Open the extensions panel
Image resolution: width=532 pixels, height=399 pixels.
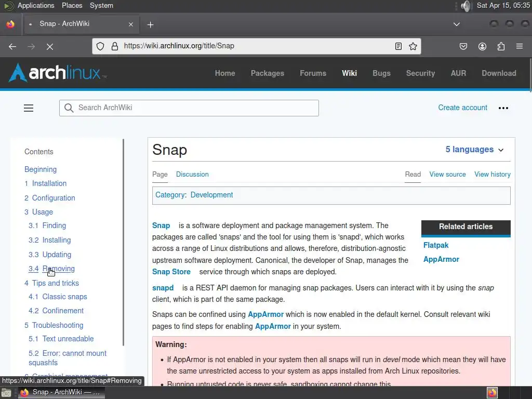tap(501, 46)
